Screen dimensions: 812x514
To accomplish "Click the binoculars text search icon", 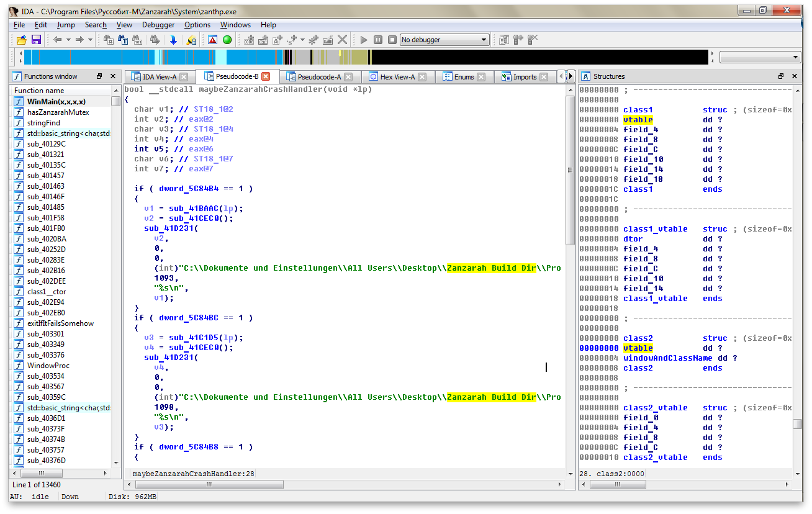I will 123,40.
